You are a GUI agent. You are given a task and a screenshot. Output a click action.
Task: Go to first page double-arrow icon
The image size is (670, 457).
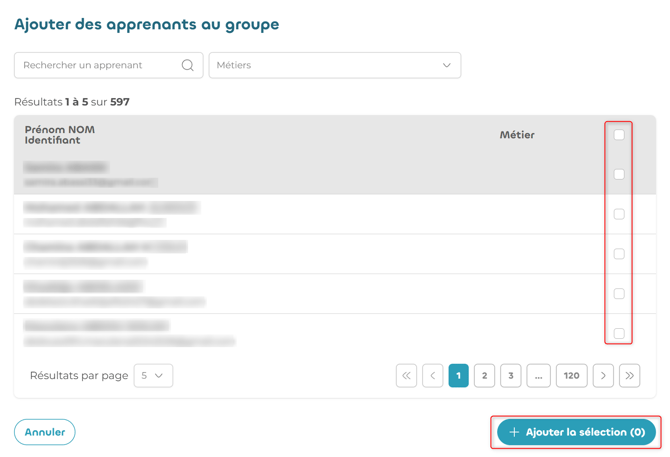point(406,375)
